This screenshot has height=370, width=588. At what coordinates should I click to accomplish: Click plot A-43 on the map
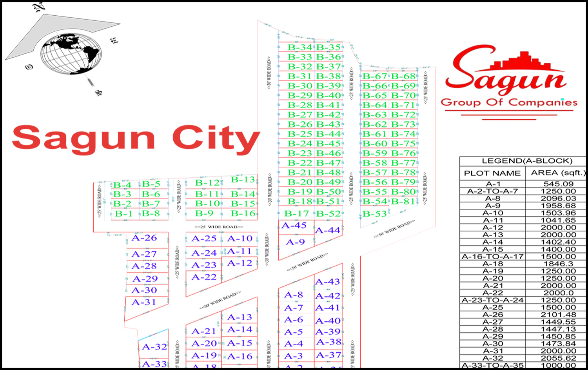point(328,282)
